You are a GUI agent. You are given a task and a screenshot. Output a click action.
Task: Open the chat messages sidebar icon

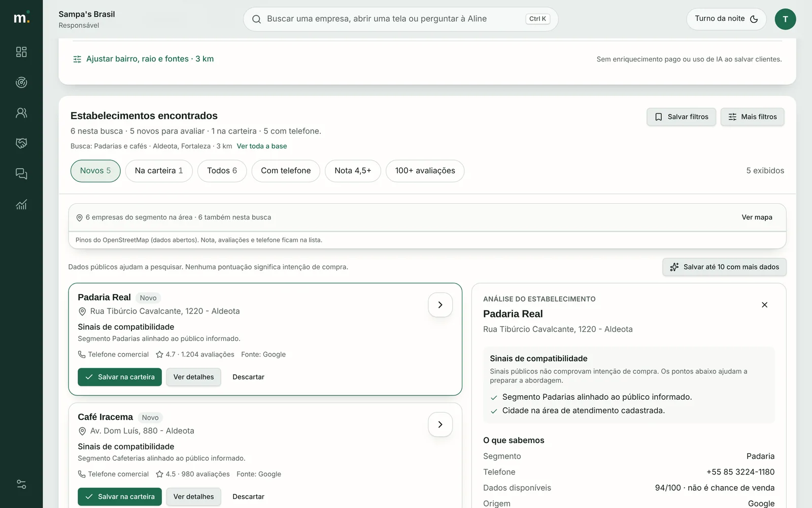[21, 174]
